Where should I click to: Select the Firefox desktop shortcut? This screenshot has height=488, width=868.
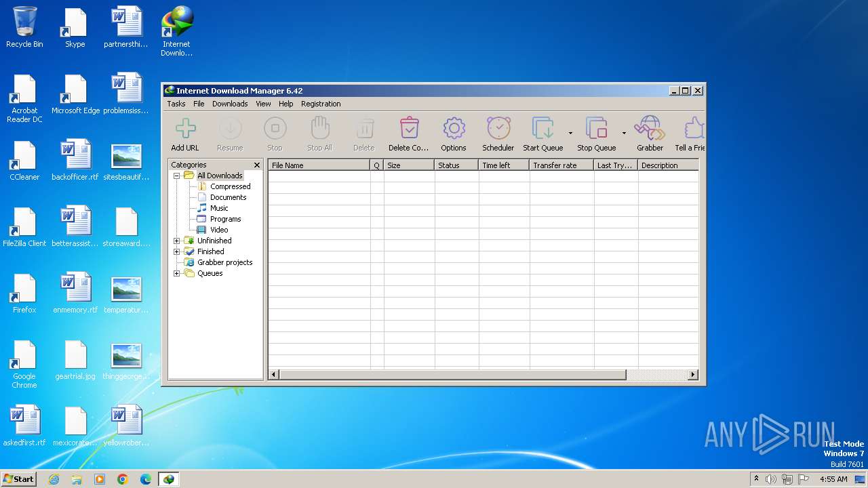click(24, 293)
